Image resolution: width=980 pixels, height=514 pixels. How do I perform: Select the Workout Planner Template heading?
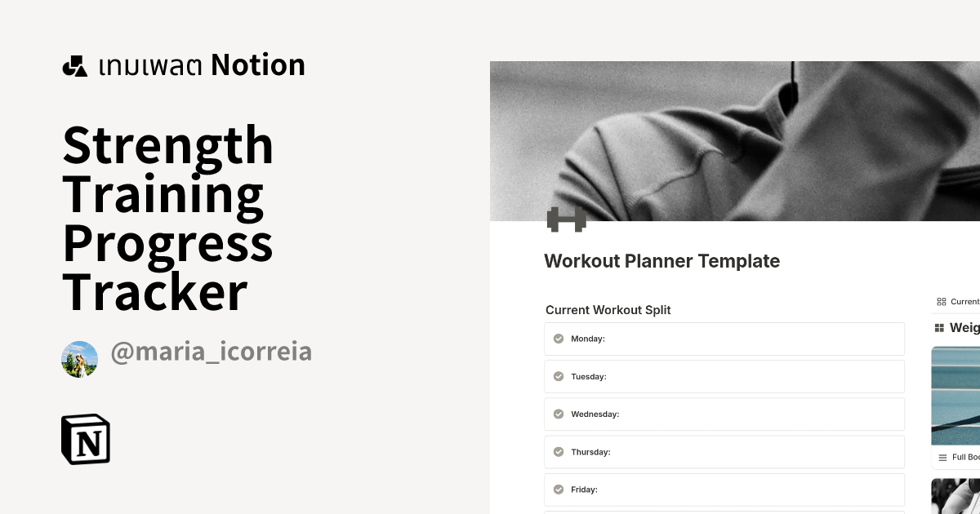coord(661,261)
